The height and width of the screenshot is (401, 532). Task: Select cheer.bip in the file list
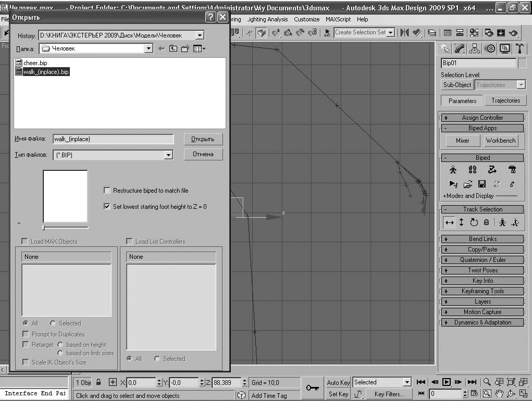click(x=35, y=63)
